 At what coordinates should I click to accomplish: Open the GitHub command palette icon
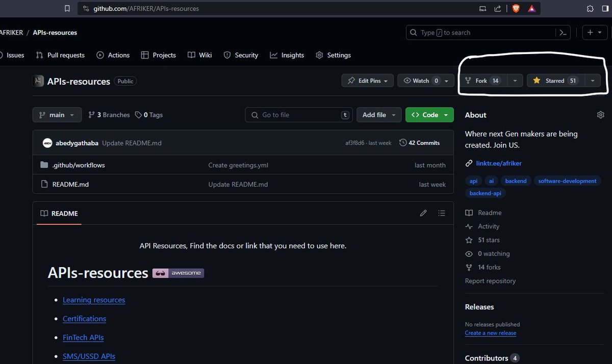pos(563,33)
